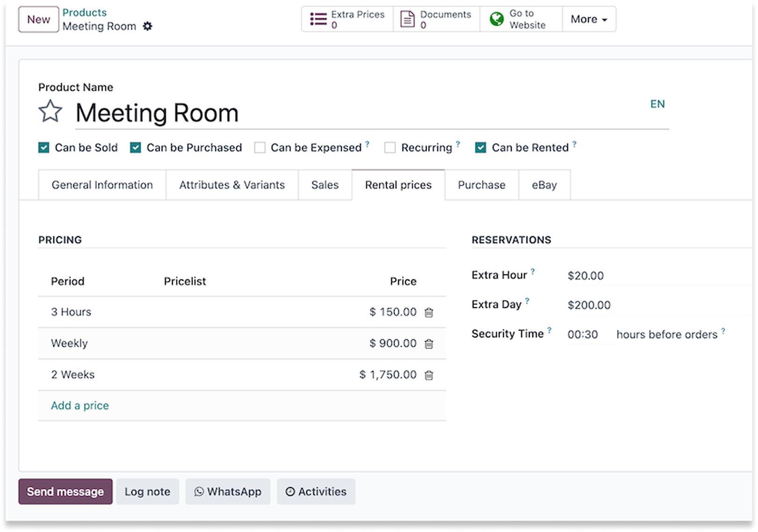Click the WhatsApp button
The height and width of the screenshot is (532, 758).
tap(228, 491)
